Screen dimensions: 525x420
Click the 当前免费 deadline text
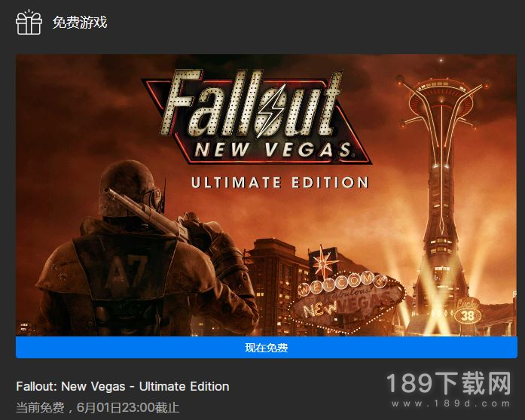97,407
